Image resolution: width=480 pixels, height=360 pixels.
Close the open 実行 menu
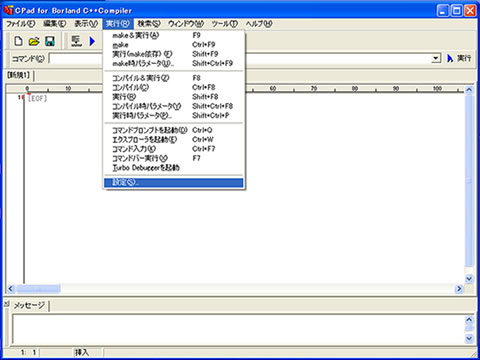coord(118,24)
